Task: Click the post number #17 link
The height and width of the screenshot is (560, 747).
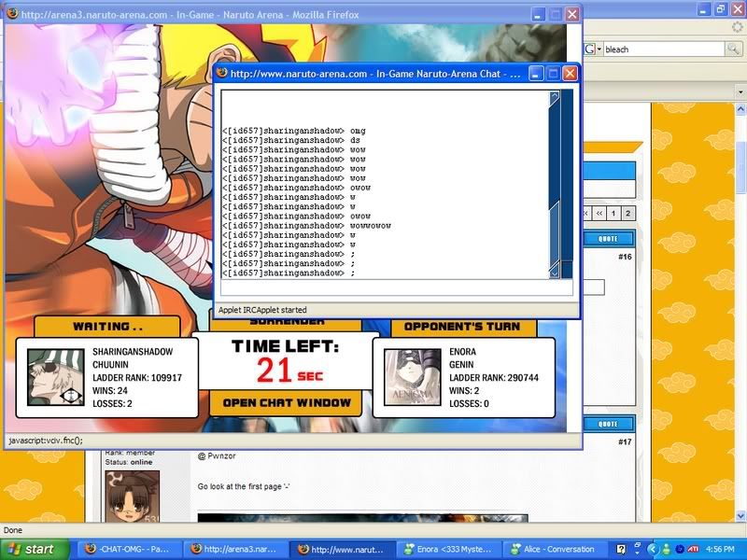Action: point(625,441)
